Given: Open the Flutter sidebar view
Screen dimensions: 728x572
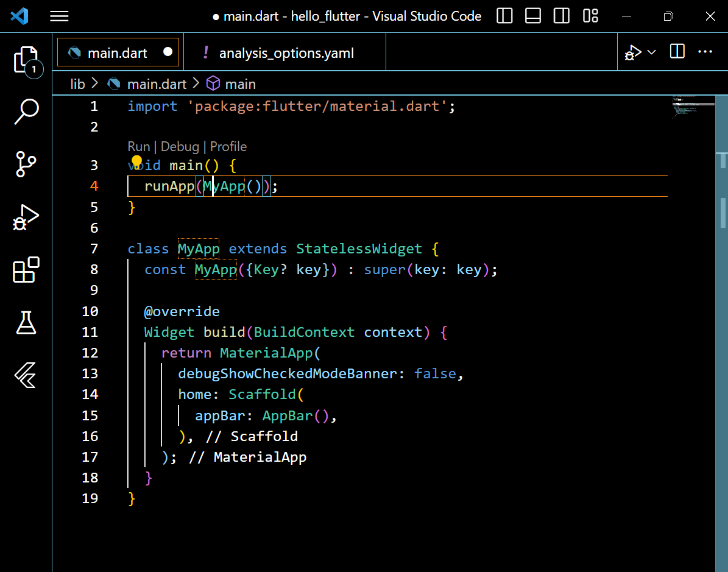Looking at the screenshot, I should tap(26, 375).
